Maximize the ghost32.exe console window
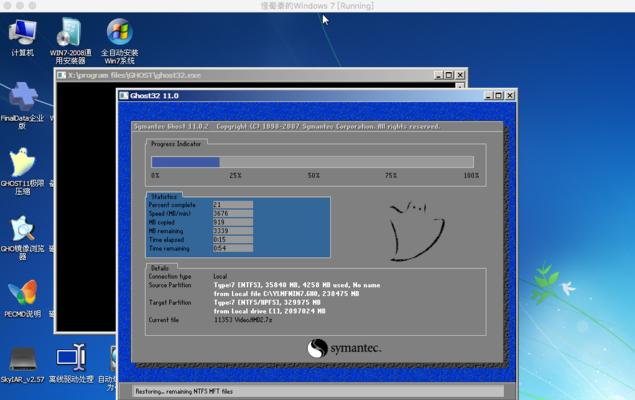 tap(449, 75)
